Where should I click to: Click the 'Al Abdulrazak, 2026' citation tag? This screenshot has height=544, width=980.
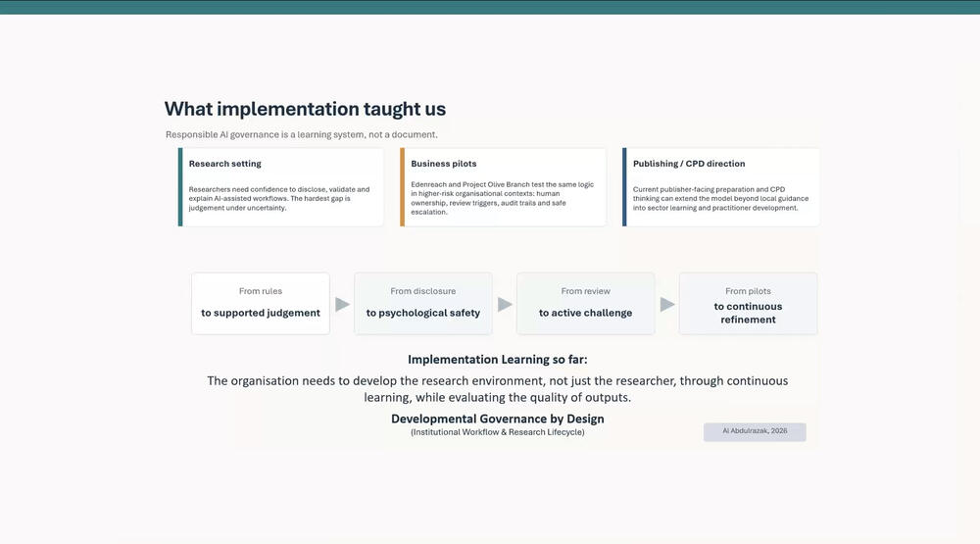pyautogui.click(x=755, y=431)
